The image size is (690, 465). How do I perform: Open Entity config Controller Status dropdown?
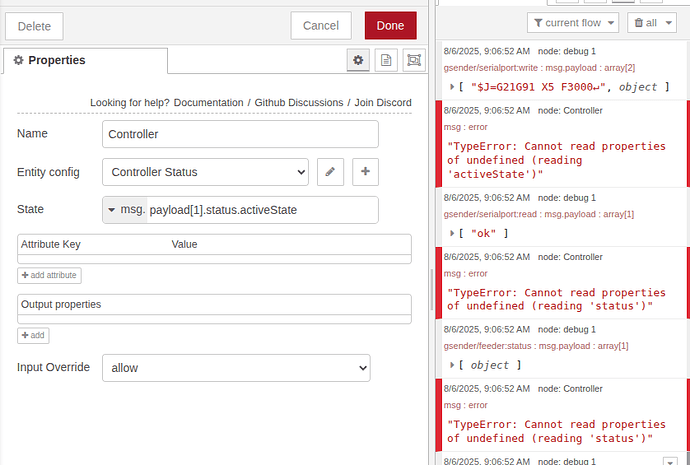205,172
